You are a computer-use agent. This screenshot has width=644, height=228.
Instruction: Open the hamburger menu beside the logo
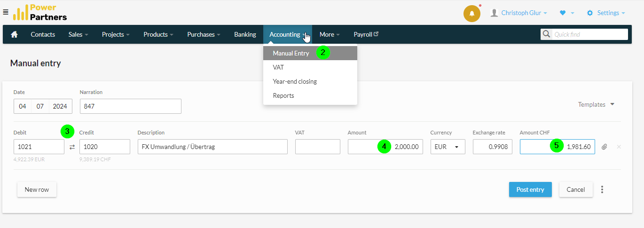[x=6, y=12]
